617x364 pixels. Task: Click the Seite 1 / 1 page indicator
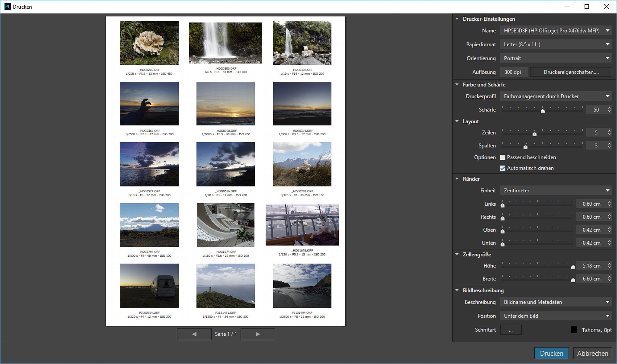[226, 334]
